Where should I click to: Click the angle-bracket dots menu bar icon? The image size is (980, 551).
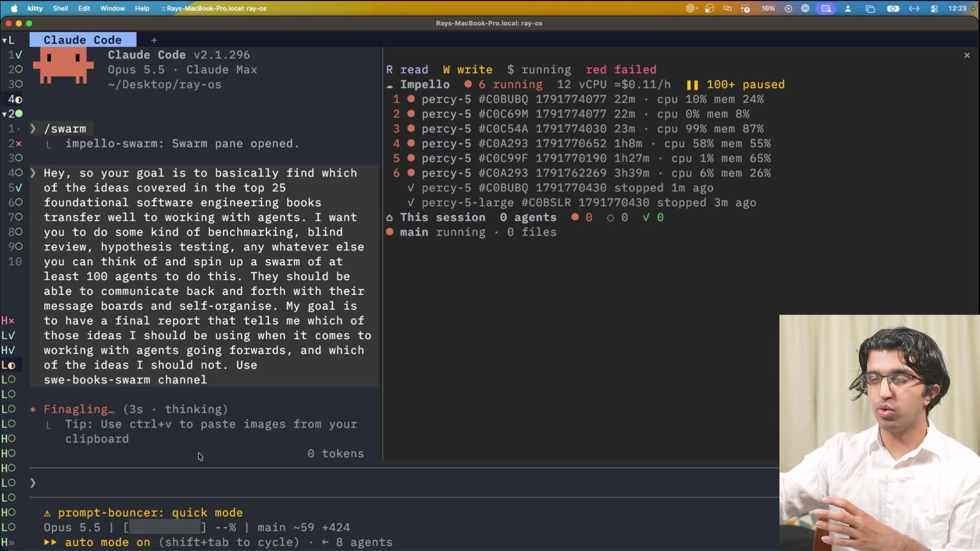coord(914,9)
